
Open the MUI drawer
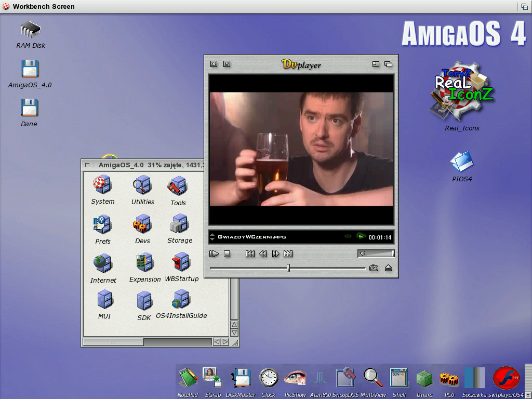click(x=105, y=300)
